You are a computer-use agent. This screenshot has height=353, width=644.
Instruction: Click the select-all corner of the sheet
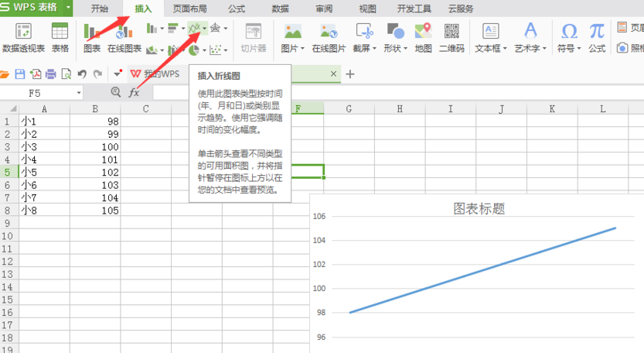[x=9, y=108]
